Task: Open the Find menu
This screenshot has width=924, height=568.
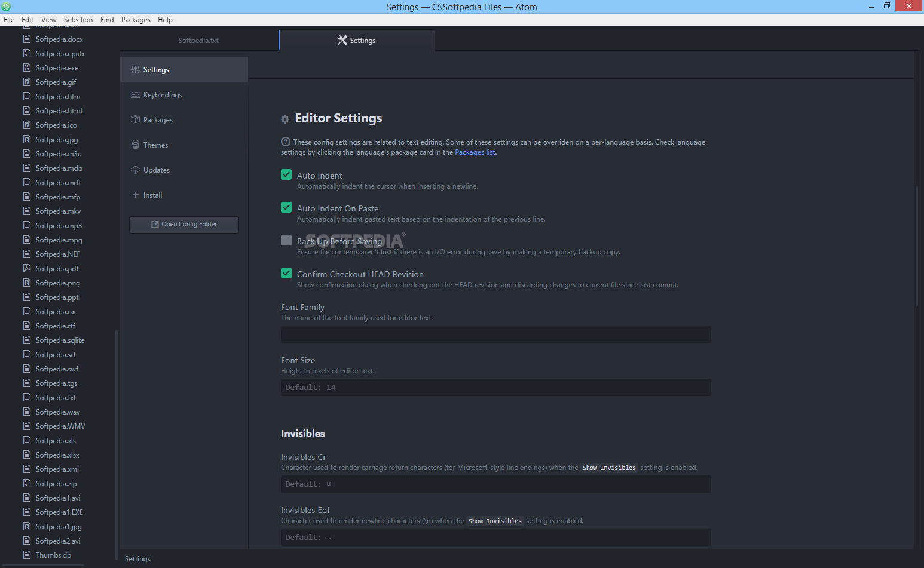Action: (107, 20)
